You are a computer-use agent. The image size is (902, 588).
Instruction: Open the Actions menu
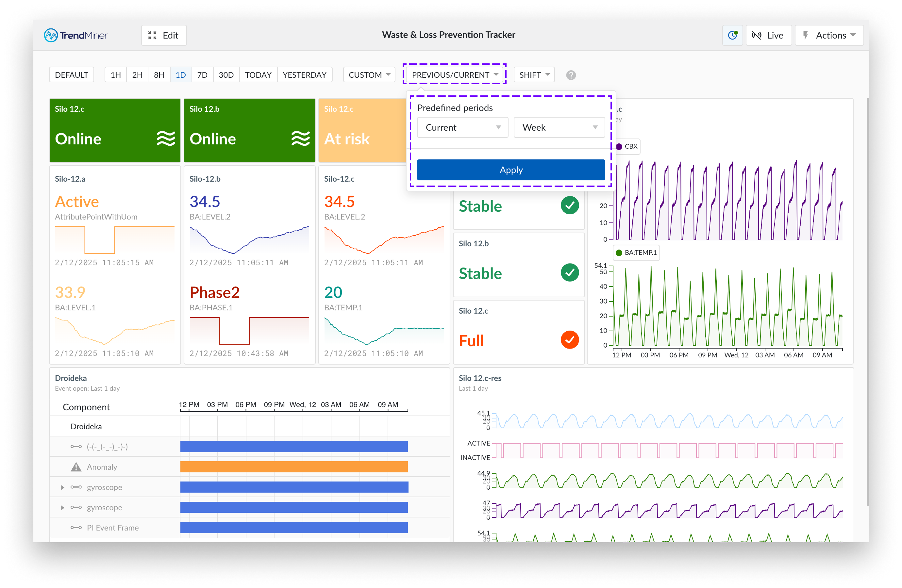tap(829, 35)
